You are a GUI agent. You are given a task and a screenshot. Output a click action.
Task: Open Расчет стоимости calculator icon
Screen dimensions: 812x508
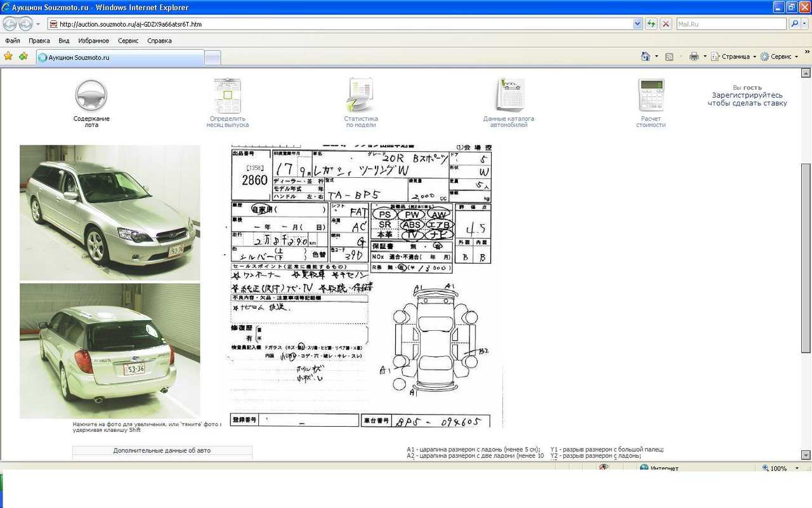click(651, 96)
